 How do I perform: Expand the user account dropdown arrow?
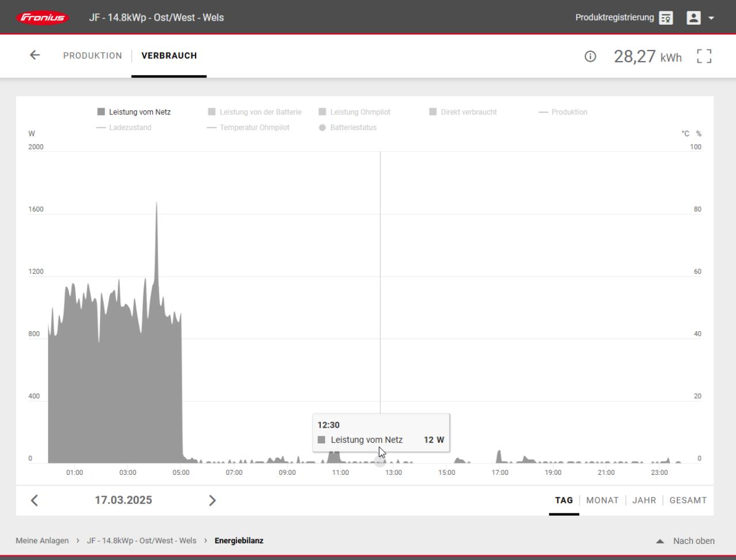click(711, 18)
